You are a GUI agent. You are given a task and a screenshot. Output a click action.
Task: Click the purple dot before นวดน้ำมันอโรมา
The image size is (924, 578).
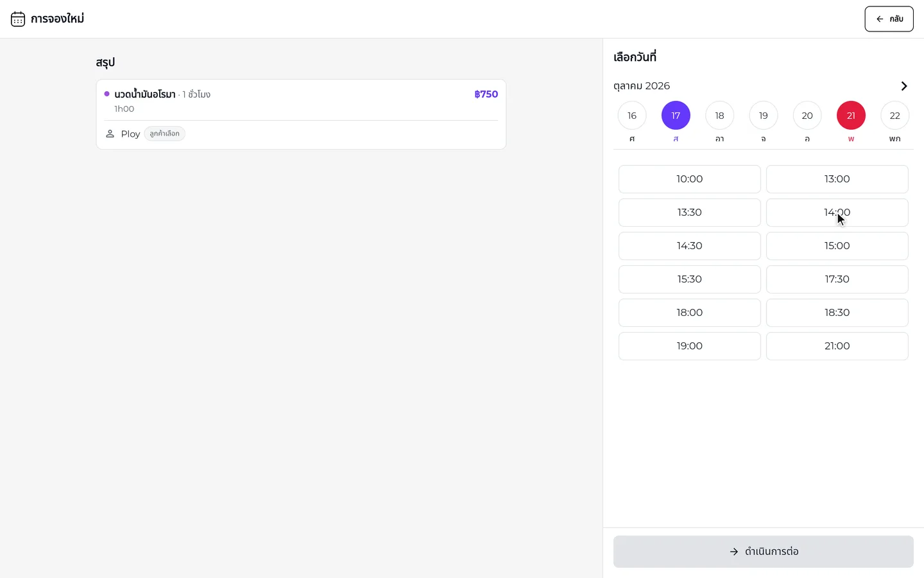point(107,94)
